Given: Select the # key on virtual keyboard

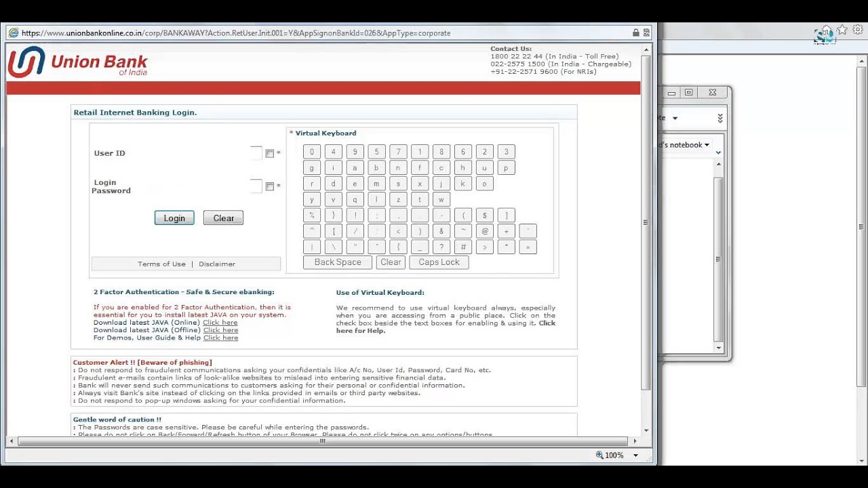Looking at the screenshot, I should pyautogui.click(x=463, y=247).
